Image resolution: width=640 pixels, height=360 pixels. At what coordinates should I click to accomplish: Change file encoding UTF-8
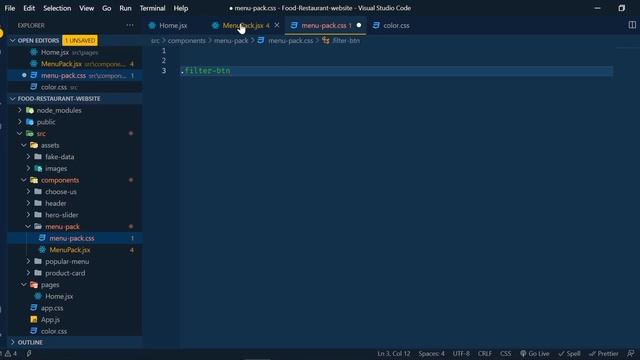click(x=461, y=353)
